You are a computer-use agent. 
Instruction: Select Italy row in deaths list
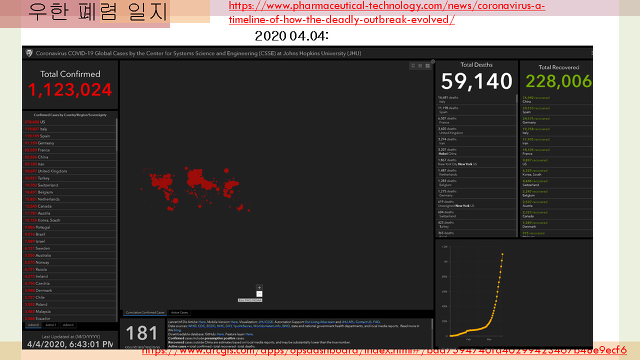point(476,100)
